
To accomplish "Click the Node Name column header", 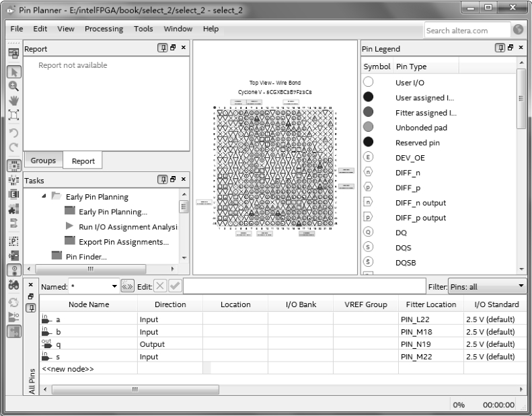I will point(89,304).
